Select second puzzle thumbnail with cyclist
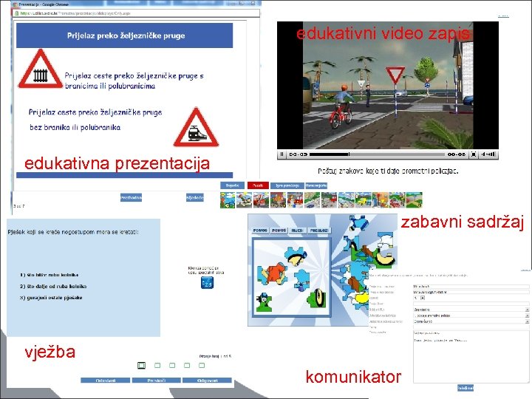 pos(245,199)
